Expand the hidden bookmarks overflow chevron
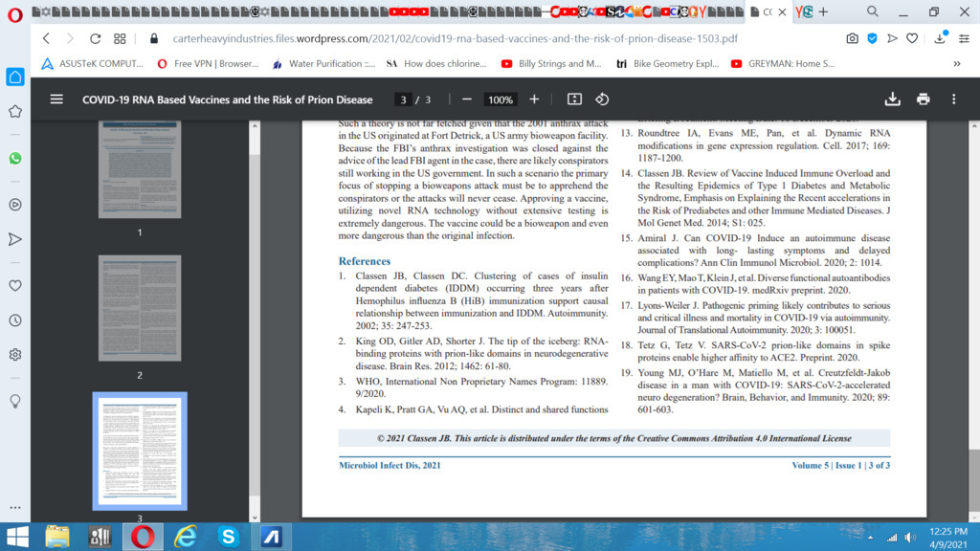The width and height of the screenshot is (980, 551). pos(956,64)
